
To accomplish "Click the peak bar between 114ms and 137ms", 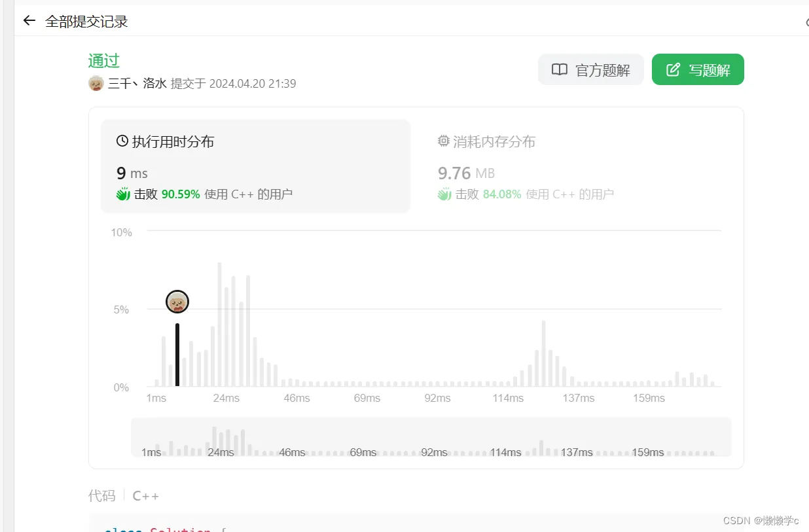I will [543, 353].
